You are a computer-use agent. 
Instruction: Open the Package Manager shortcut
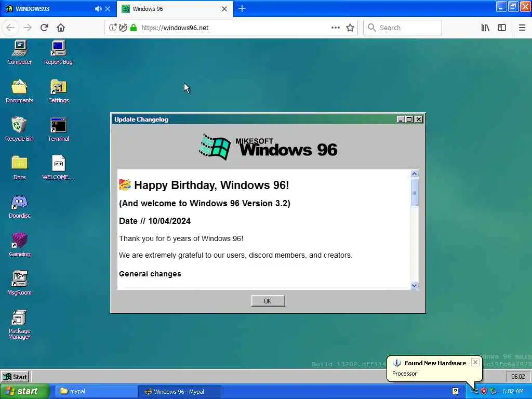(x=19, y=324)
